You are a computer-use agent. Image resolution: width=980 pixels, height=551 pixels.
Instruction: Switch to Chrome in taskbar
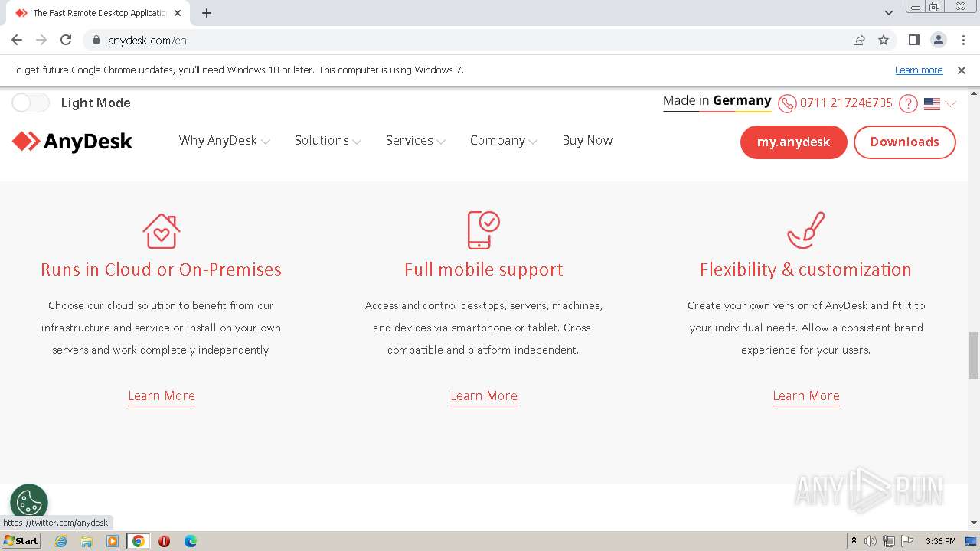click(x=138, y=541)
